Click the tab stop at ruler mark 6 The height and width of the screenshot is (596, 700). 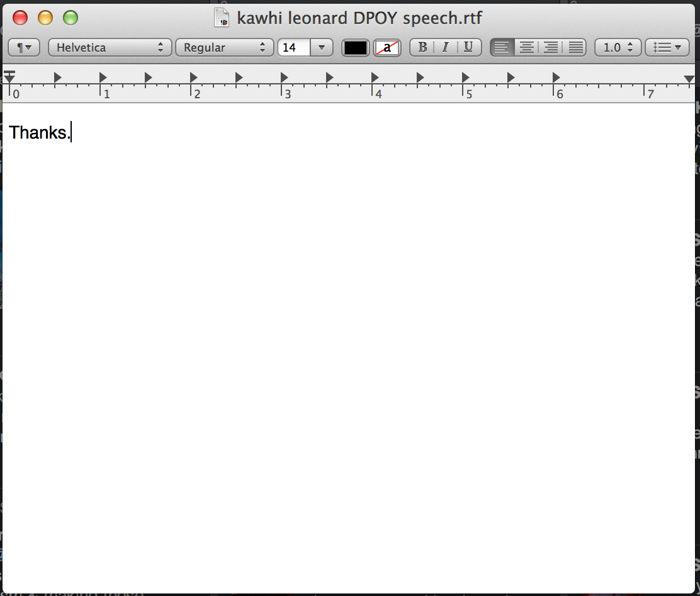556,77
